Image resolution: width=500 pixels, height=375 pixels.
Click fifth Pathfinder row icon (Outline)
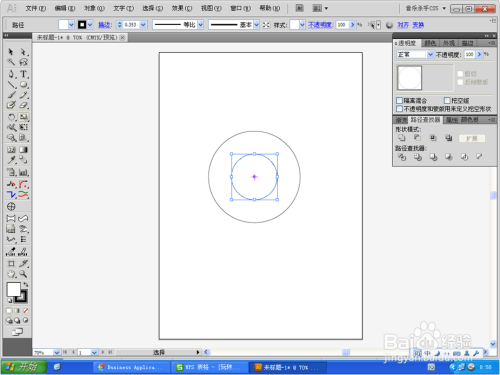[x=464, y=157]
